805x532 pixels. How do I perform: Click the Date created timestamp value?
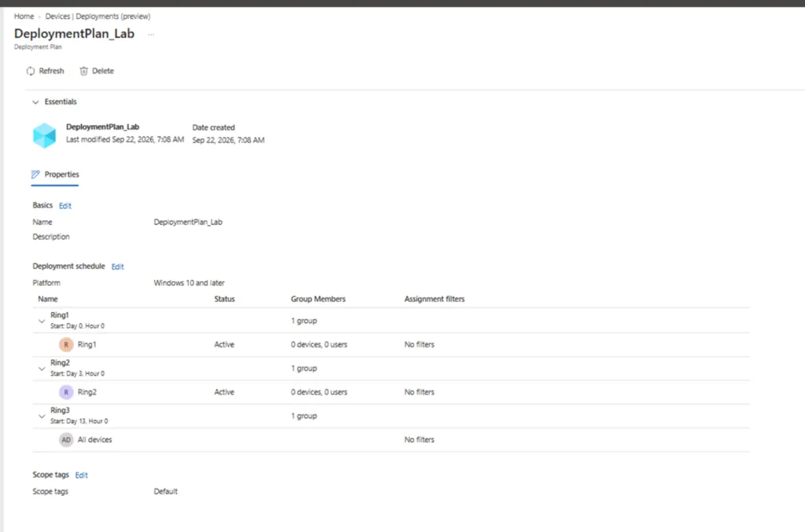229,140
